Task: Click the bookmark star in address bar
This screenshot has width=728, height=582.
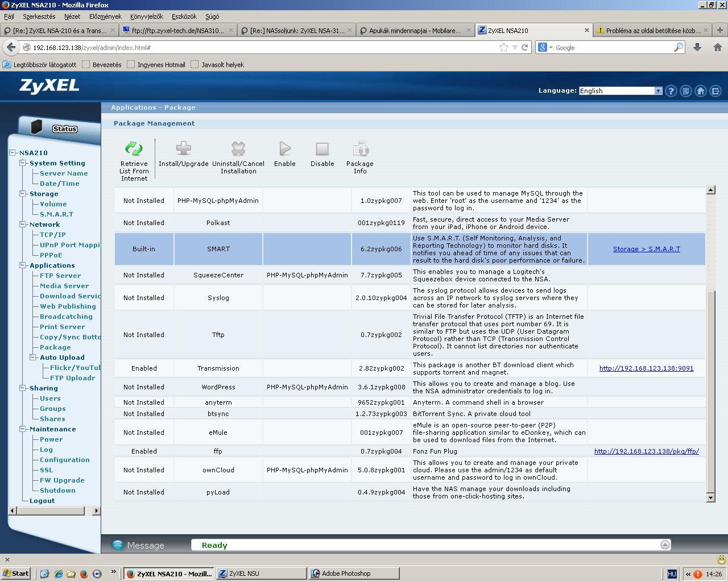Action: click(x=503, y=48)
